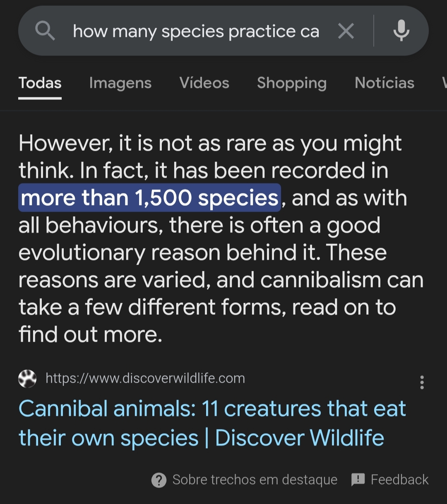
Task: Click the Discover Wildlife site favicon
Action: (x=27, y=379)
